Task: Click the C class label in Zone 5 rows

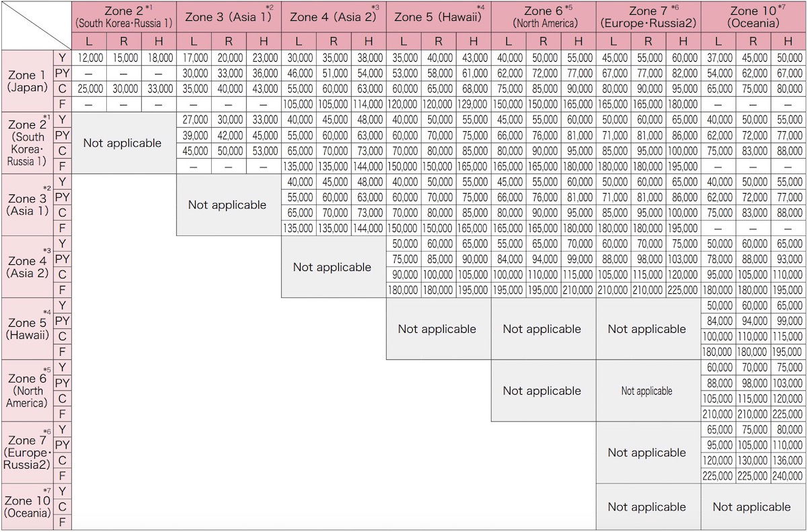Action: (63, 337)
